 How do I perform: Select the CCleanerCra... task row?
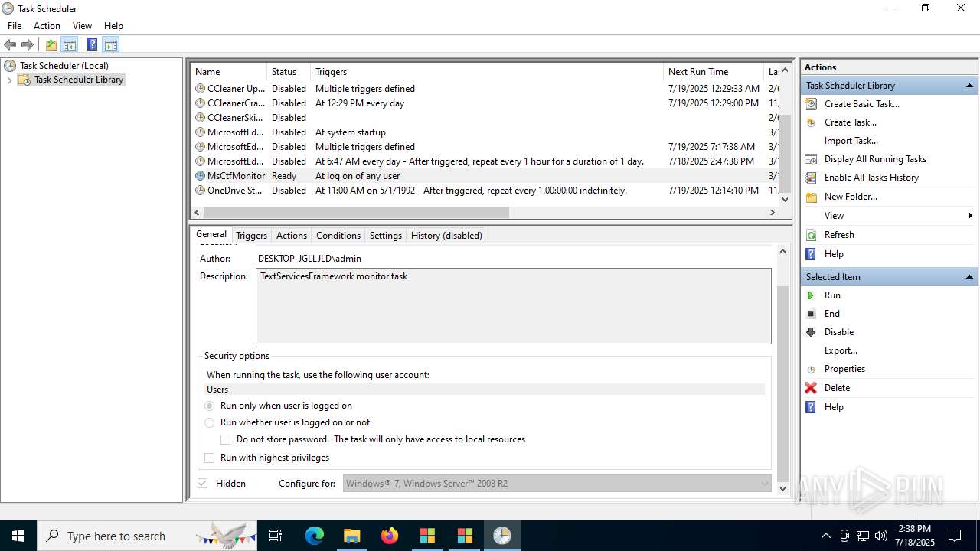click(484, 103)
